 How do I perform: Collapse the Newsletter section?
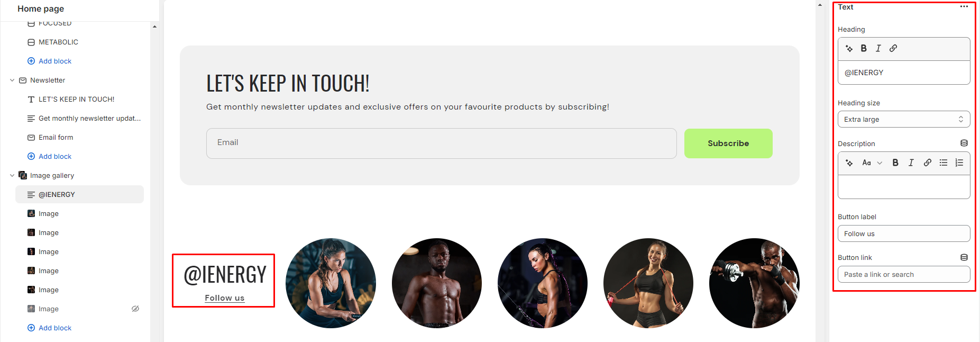(x=12, y=80)
